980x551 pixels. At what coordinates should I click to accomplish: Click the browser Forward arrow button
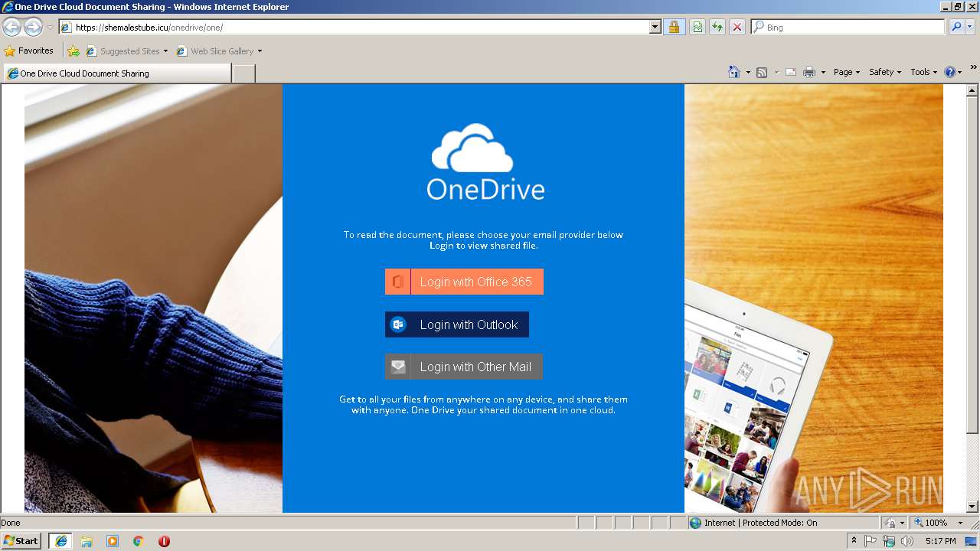coord(33,27)
